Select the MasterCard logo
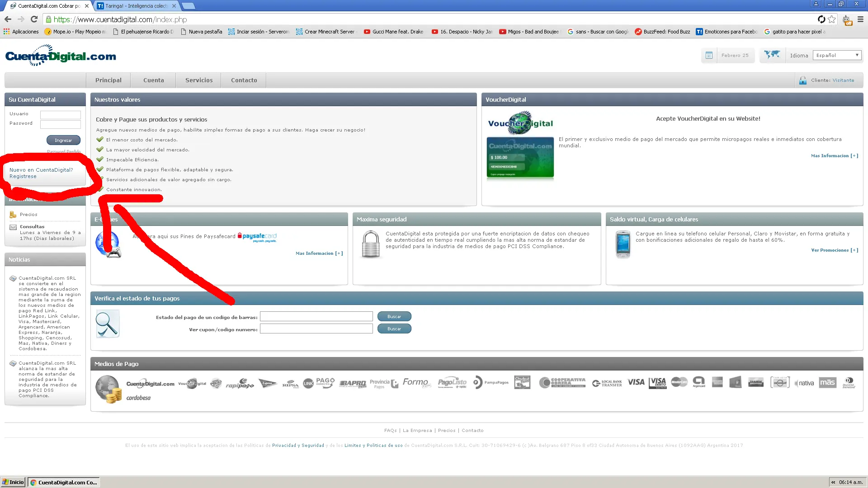This screenshot has width=868, height=488. pyautogui.click(x=679, y=382)
